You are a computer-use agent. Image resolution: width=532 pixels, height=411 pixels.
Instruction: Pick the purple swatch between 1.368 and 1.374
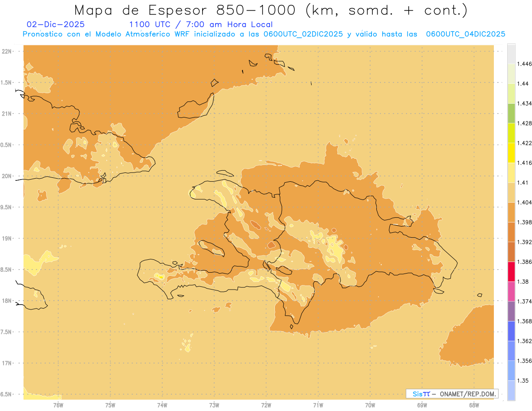(x=511, y=311)
